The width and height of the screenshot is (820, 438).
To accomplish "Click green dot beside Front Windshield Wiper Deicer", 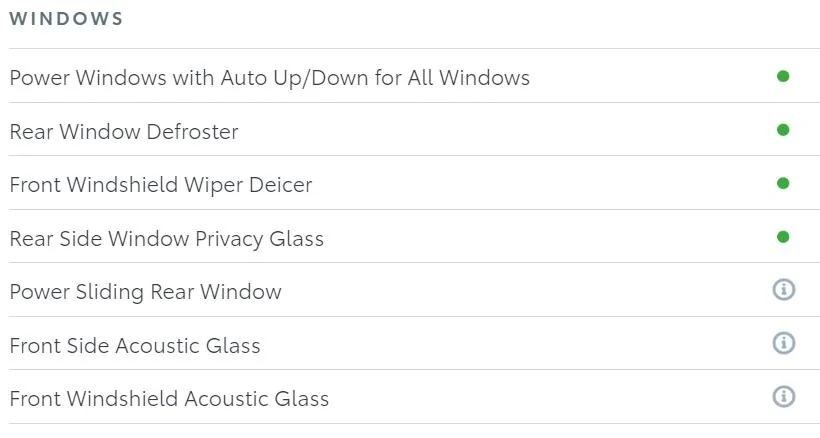I will click(783, 183).
